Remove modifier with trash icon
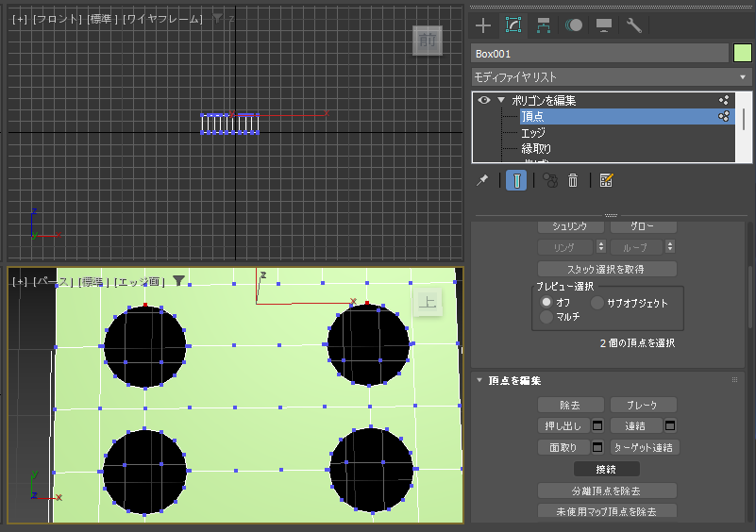This screenshot has height=532, width=756. tap(573, 181)
